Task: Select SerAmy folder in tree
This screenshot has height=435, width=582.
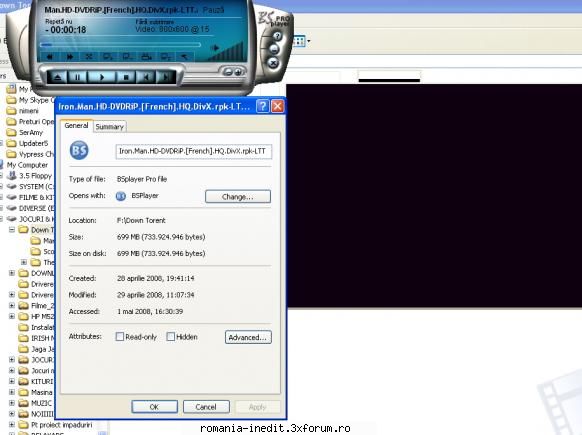Action: [x=25, y=133]
